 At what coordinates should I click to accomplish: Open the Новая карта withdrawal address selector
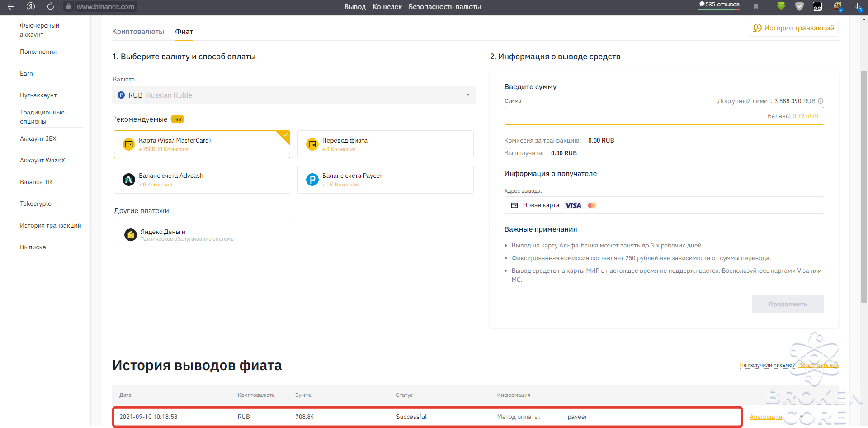(x=664, y=205)
